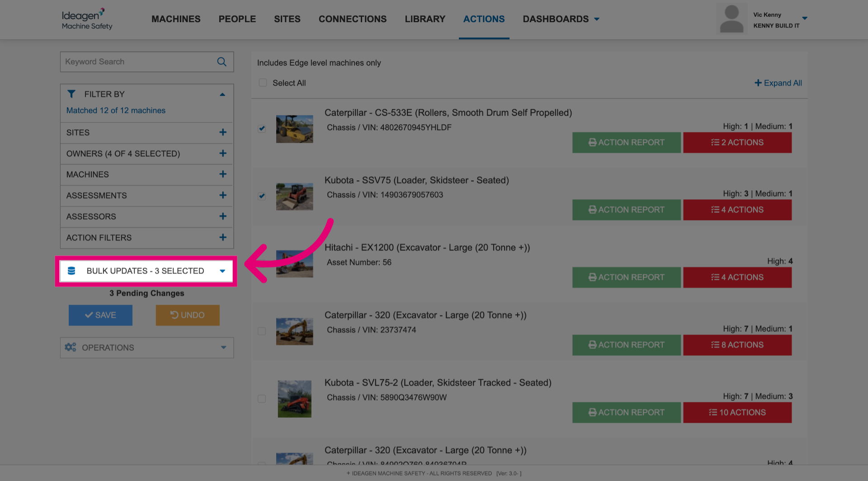This screenshot has height=481, width=868.
Task: View 8 Actions for Caterpillar 320
Action: [x=737, y=345]
